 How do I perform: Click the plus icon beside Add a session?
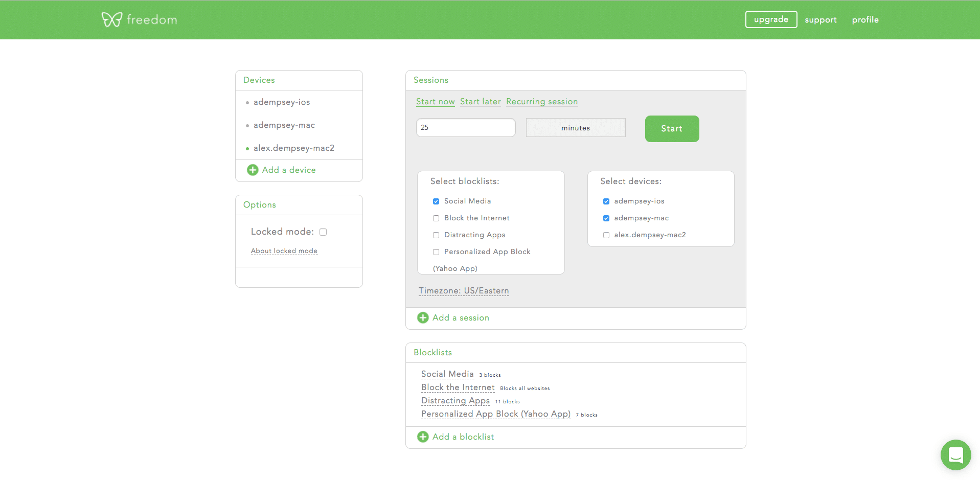423,317
